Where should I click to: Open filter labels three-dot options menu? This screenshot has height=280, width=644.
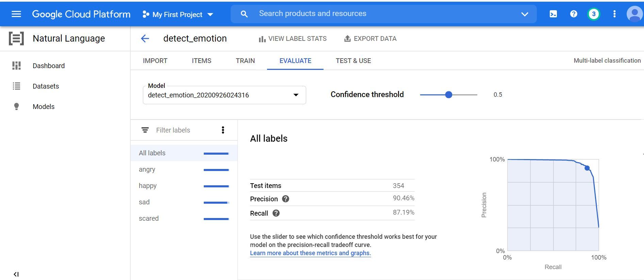(223, 130)
